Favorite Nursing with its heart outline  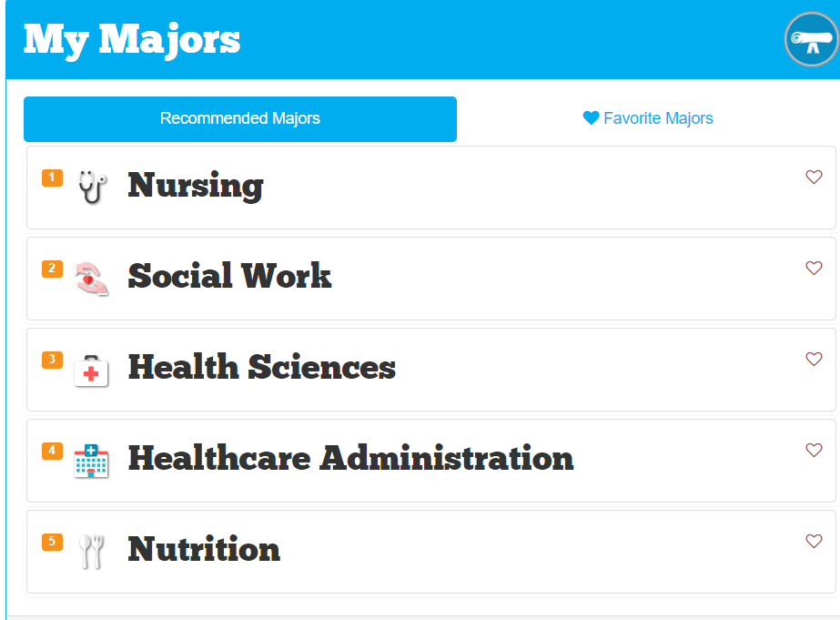pos(814,177)
